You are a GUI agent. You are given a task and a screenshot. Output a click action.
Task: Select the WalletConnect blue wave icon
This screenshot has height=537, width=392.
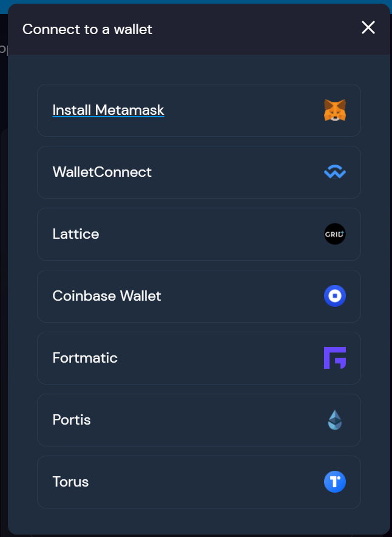[x=335, y=172]
